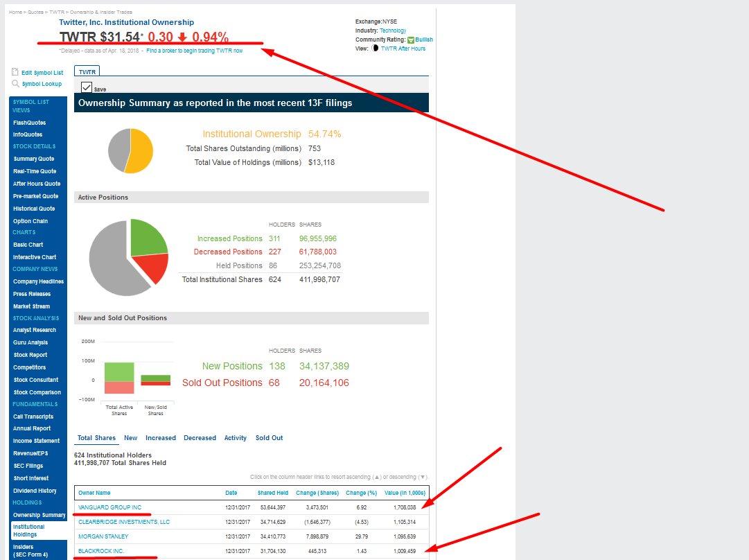This screenshot has height=560, width=749.
Task: Open Stock Report sidebar item
Action: click(30, 355)
